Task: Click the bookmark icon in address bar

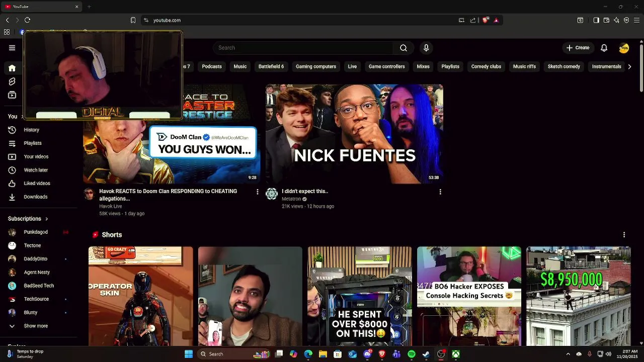Action: 133,20
